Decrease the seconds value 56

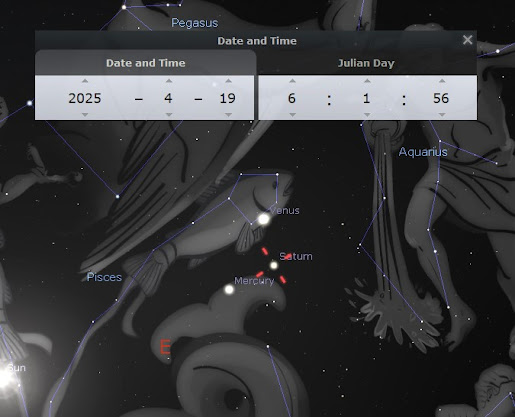coord(442,114)
